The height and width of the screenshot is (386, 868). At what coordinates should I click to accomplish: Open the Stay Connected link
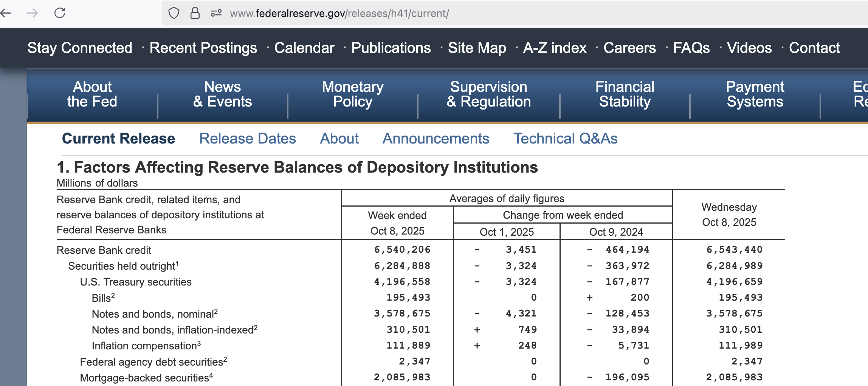[x=80, y=48]
